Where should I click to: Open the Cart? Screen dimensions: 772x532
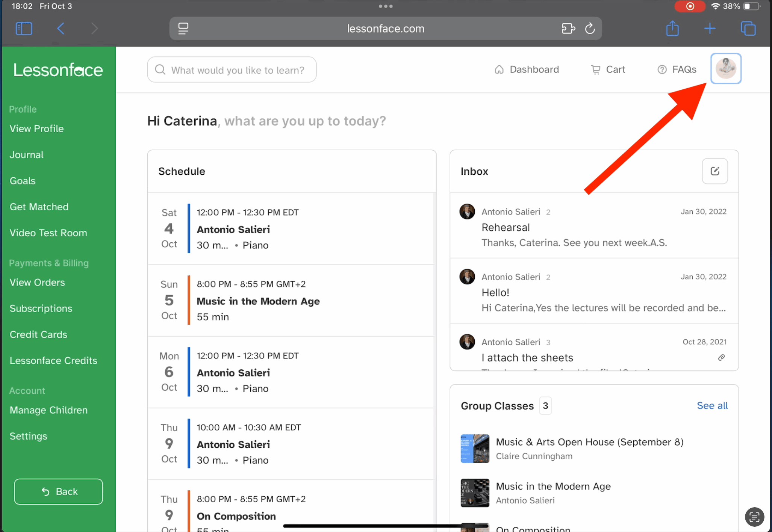[608, 70]
